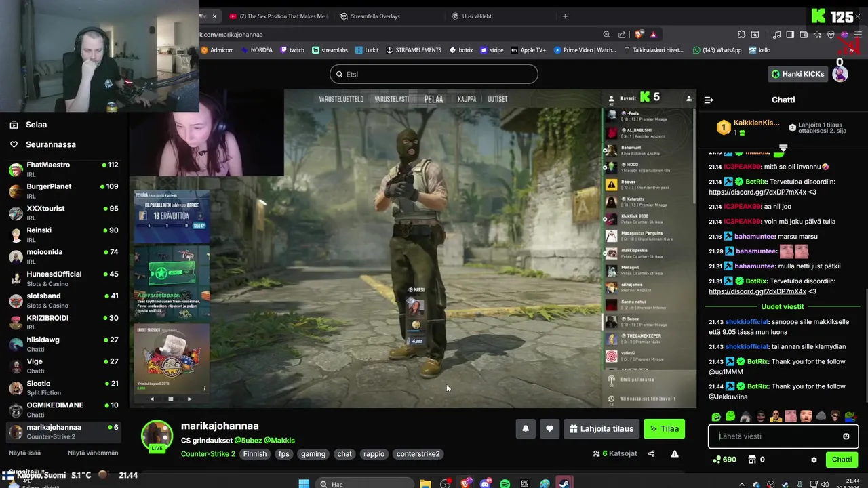Click the Etsi search field

tap(434, 74)
